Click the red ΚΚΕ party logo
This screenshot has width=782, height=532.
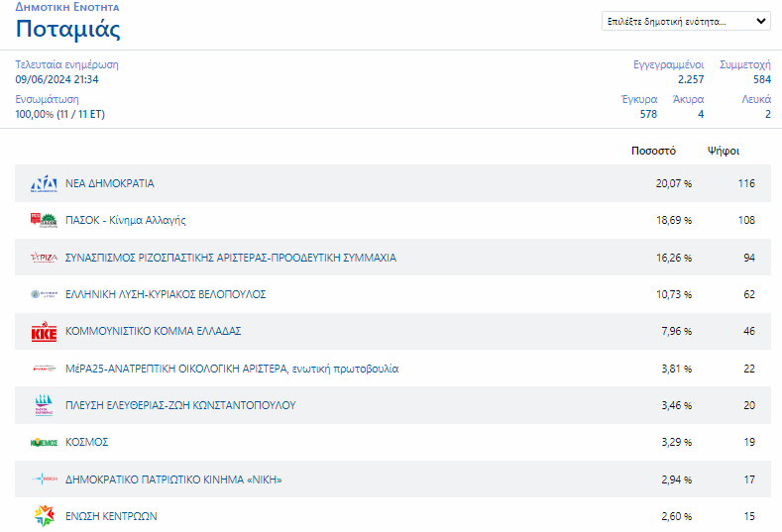(44, 331)
